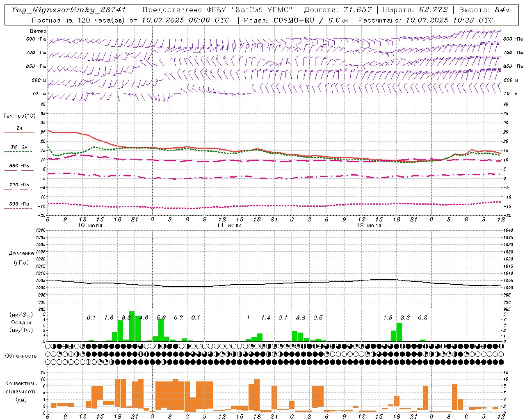Click the Долгота: 71.657 value
525x420 pixels.
pyautogui.click(x=338, y=10)
